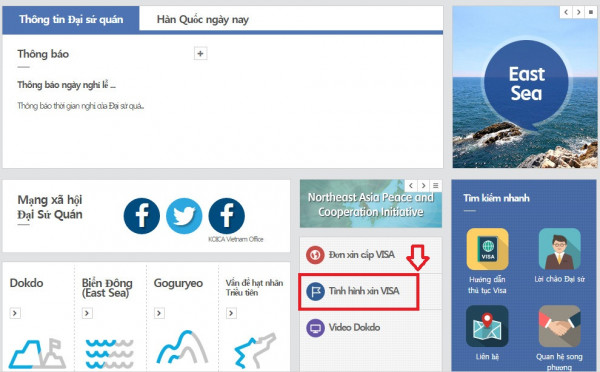Open Tình hình xin VISA link
This screenshot has width=600, height=372.
pyautogui.click(x=364, y=291)
